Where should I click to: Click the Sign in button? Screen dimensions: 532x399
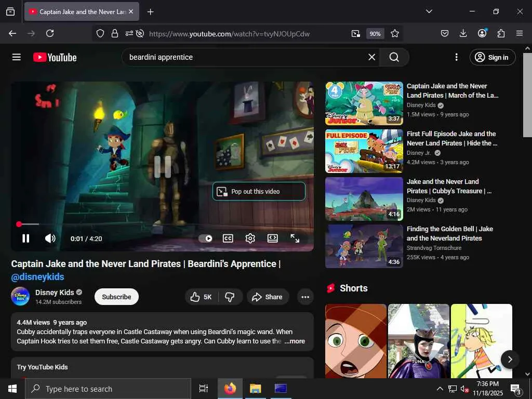tap(493, 57)
